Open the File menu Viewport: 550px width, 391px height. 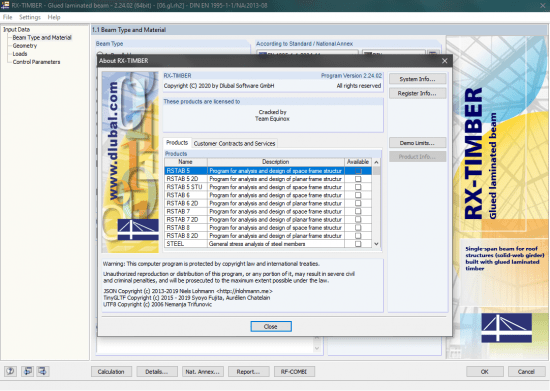tap(7, 17)
